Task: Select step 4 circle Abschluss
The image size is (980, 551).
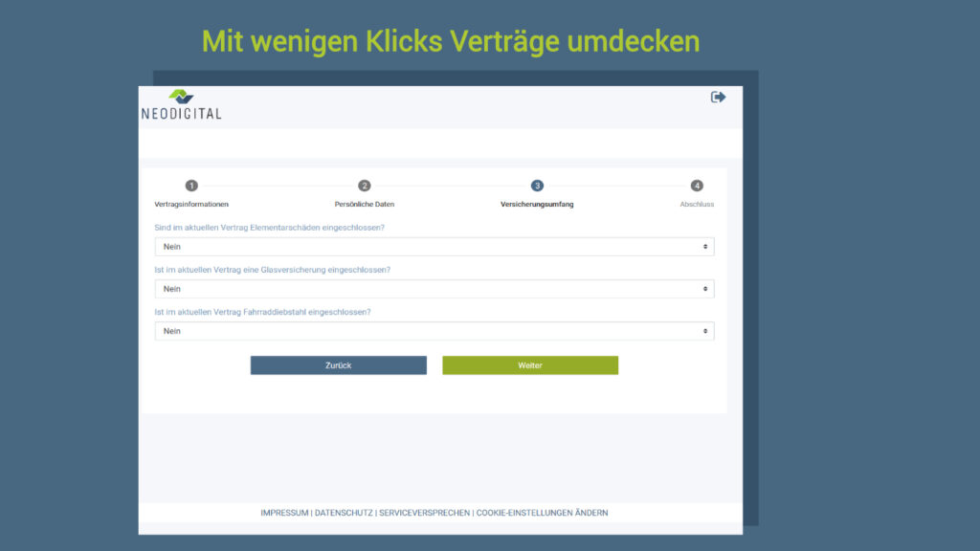Action: point(697,186)
